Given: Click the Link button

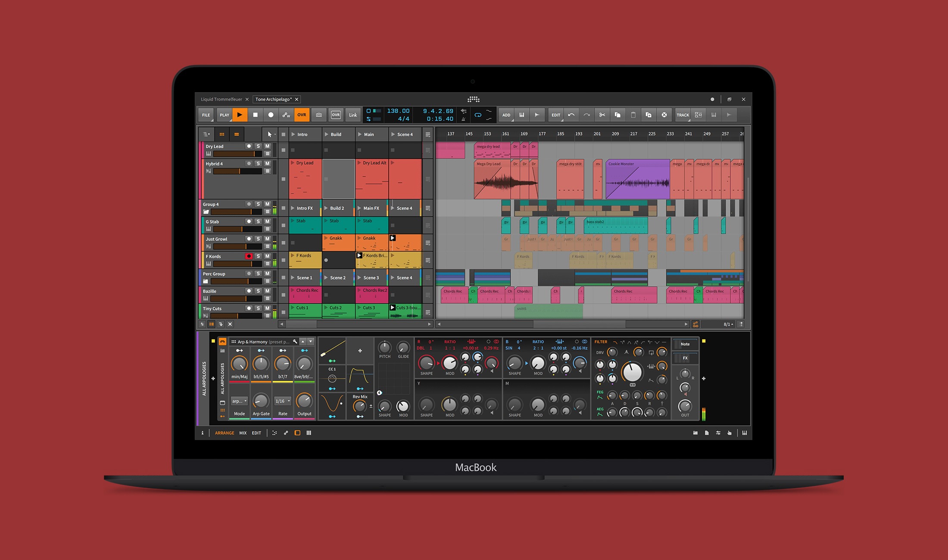Looking at the screenshot, I should 353,115.
